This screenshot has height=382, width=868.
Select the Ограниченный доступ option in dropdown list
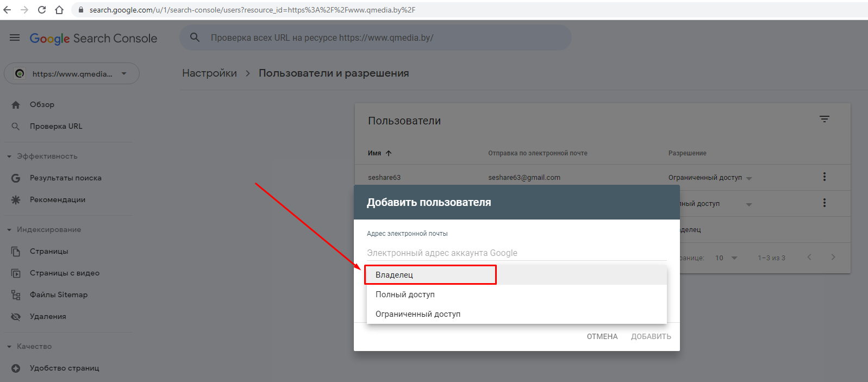pyautogui.click(x=516, y=314)
